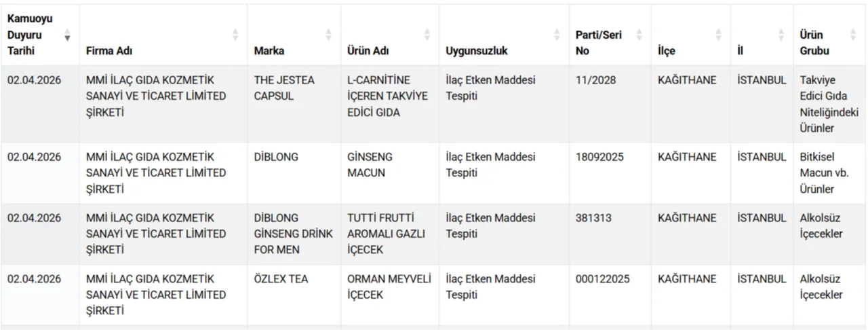This screenshot has width=868, height=330.
Task: Select Bitkisel Macun vb. Ürünler group cell
Action: click(824, 172)
